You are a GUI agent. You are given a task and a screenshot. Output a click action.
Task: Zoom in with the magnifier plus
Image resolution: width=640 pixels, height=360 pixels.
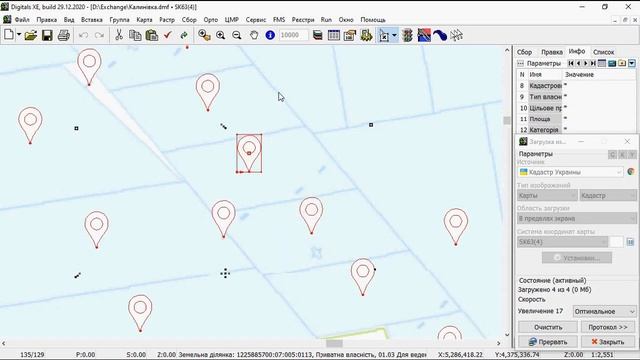click(220, 36)
